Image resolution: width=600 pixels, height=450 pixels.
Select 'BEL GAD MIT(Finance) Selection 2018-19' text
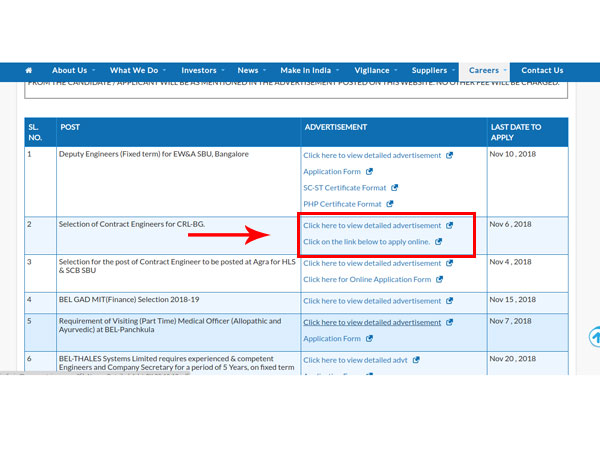[129, 299]
